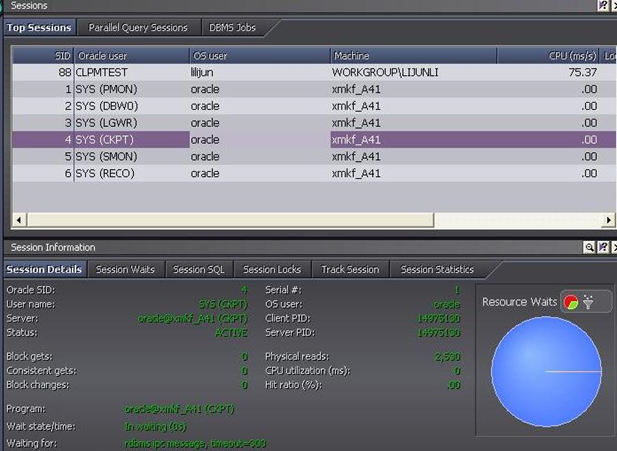Viewport: 617px width, 451px height.
Task: Select the SYS (SMON) session row
Action: click(x=314, y=157)
